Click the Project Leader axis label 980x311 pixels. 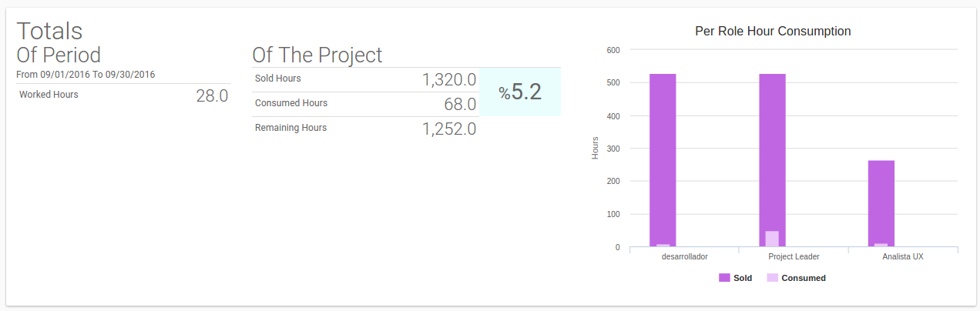pos(794,256)
